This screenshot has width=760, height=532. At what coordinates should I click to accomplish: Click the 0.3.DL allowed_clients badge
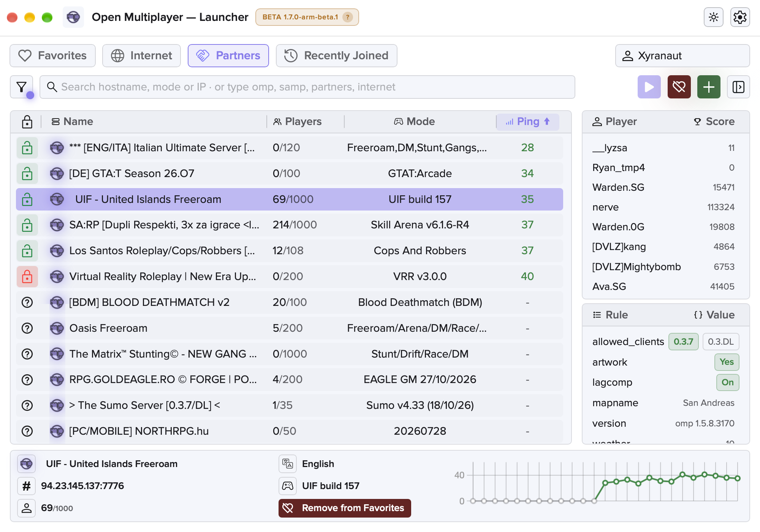pyautogui.click(x=721, y=342)
